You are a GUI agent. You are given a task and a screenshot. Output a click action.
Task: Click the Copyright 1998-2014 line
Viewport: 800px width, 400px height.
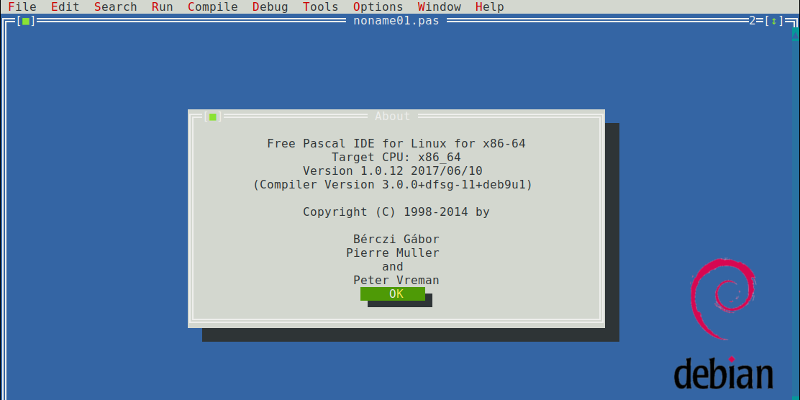pyautogui.click(x=396, y=212)
